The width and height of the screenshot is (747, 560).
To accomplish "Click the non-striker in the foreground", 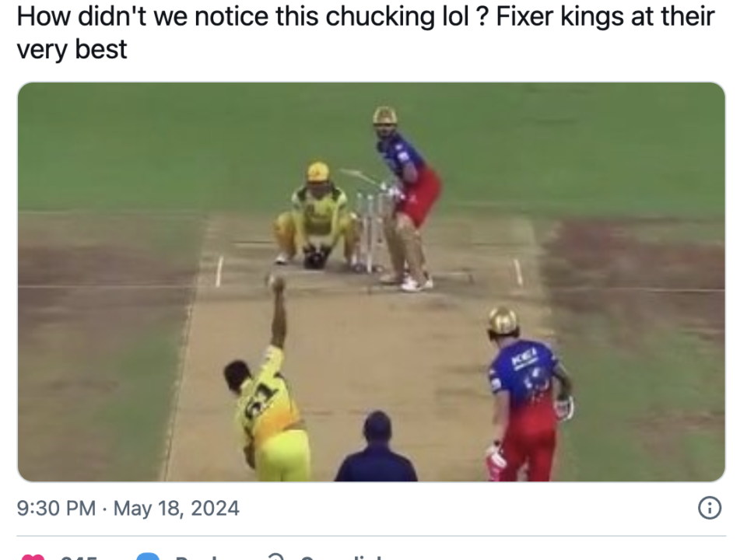I will tap(525, 397).
